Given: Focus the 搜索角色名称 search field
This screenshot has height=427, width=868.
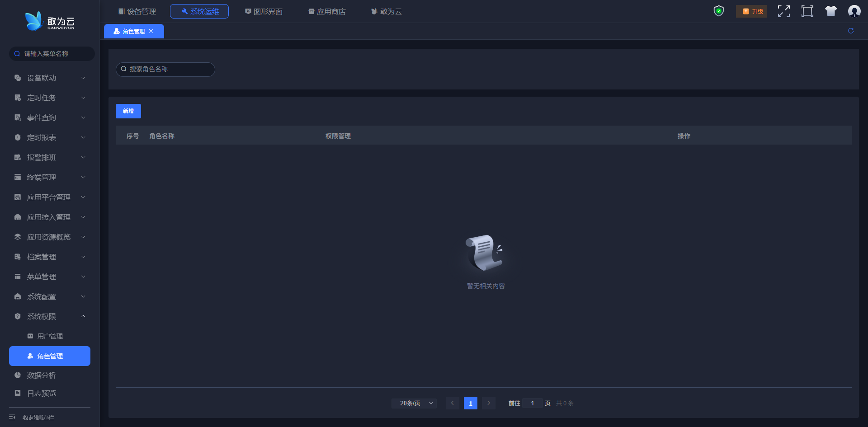Looking at the screenshot, I should click(x=165, y=69).
